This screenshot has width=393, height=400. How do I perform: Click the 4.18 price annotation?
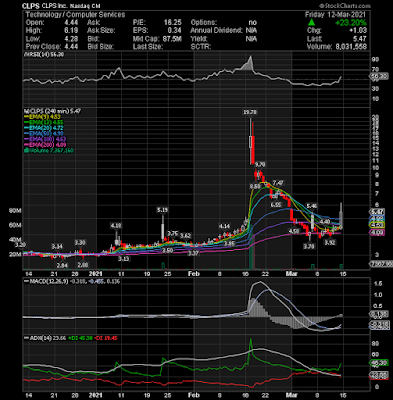116,226
